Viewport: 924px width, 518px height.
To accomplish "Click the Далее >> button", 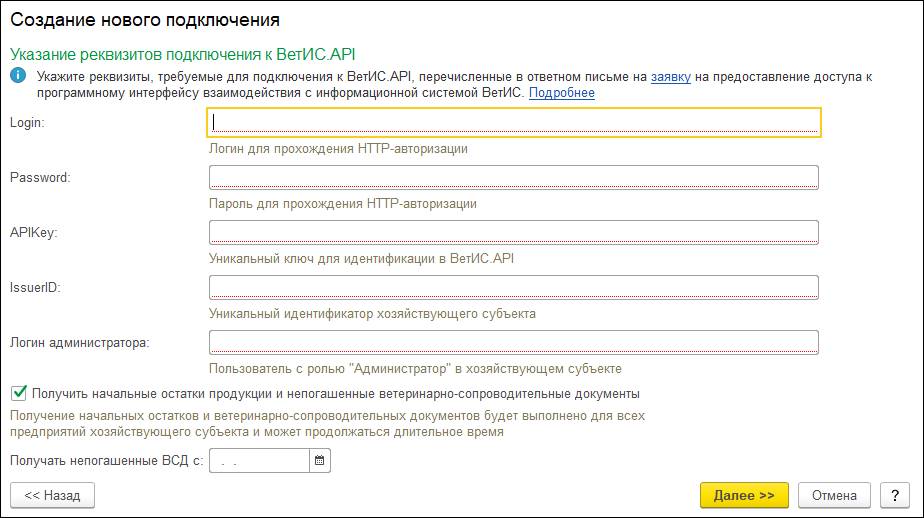I will tap(744, 495).
